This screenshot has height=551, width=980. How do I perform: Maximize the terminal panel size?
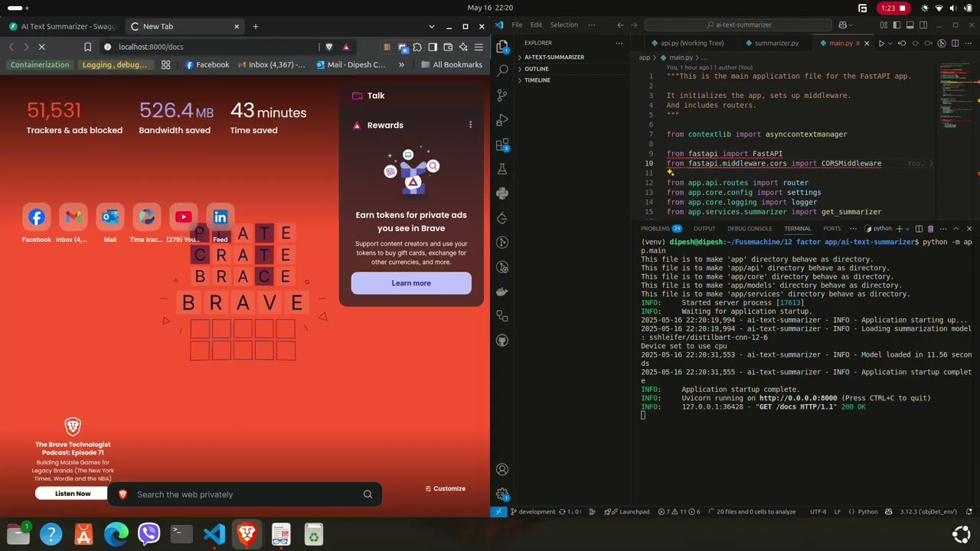pos(955,228)
